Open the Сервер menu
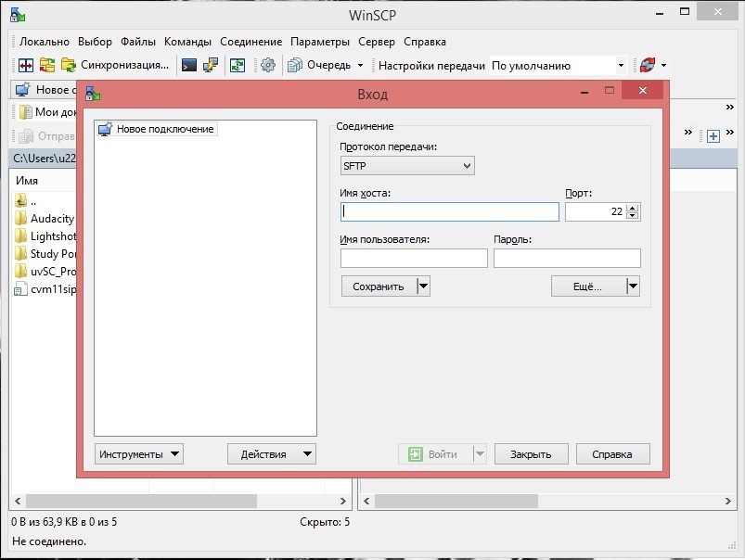745x560 pixels. 377,42
